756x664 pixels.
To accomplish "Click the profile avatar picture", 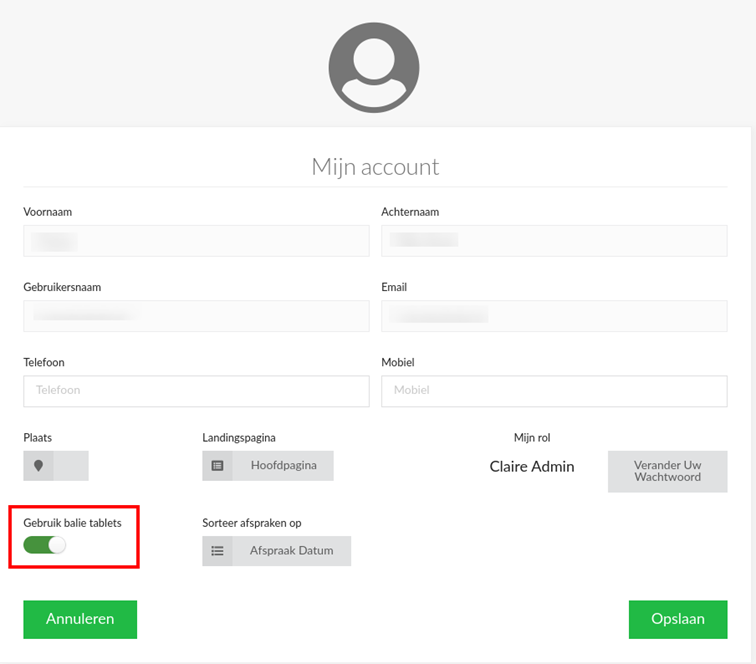I will [x=374, y=68].
